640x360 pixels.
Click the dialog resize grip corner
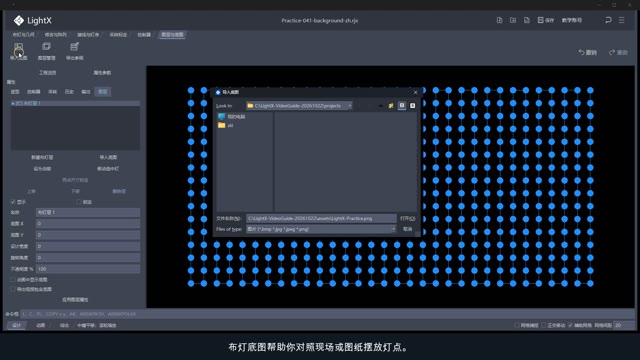coord(417,234)
